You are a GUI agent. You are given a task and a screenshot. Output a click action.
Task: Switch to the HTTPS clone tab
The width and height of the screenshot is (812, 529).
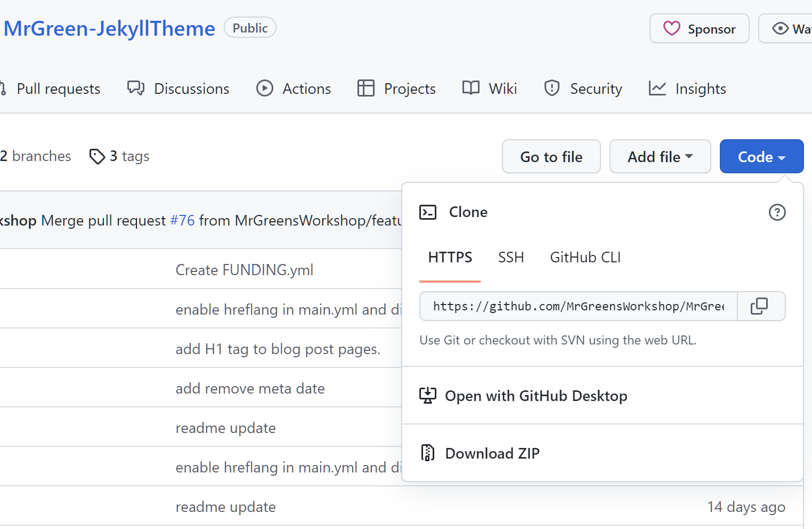click(450, 258)
